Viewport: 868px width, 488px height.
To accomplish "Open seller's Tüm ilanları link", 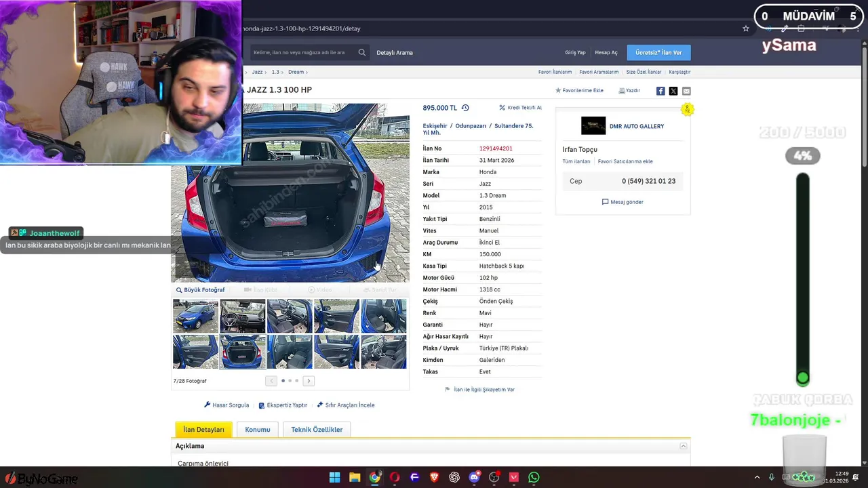I will point(576,161).
